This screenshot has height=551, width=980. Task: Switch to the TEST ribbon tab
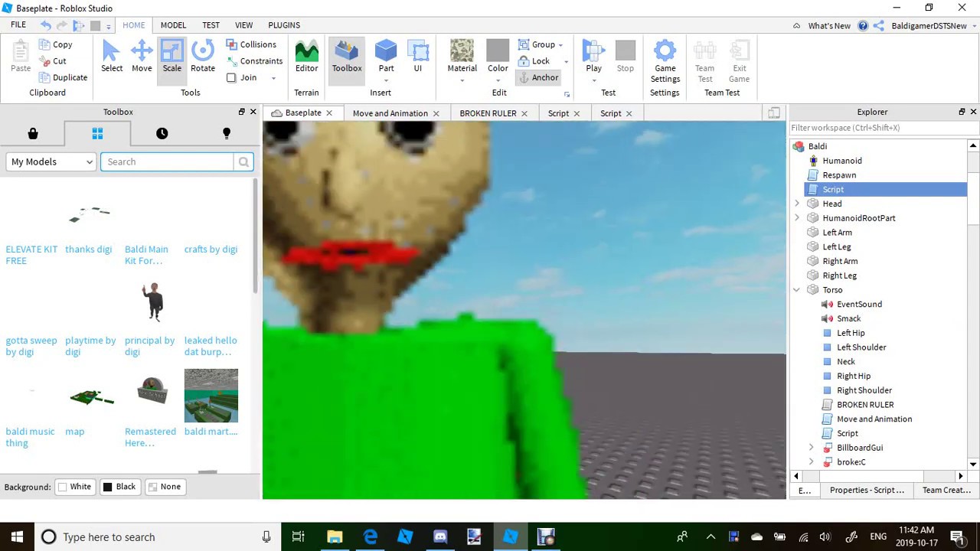pyautogui.click(x=211, y=25)
